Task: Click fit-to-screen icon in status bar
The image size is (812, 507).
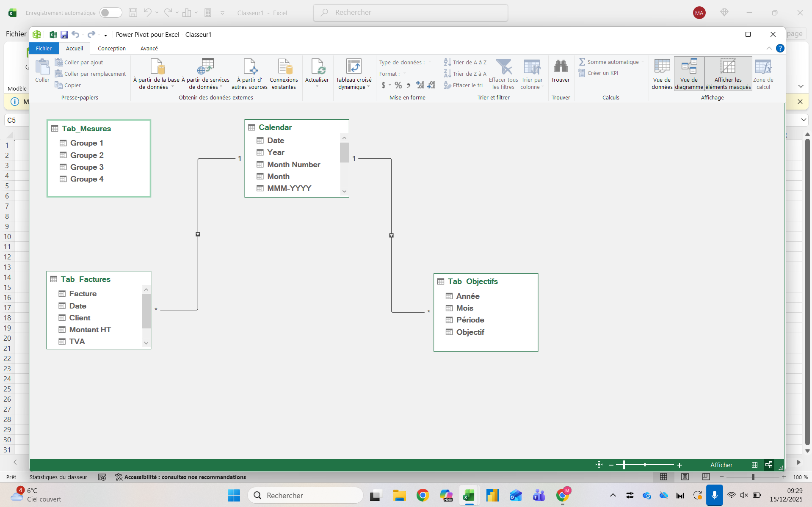Action: click(599, 465)
